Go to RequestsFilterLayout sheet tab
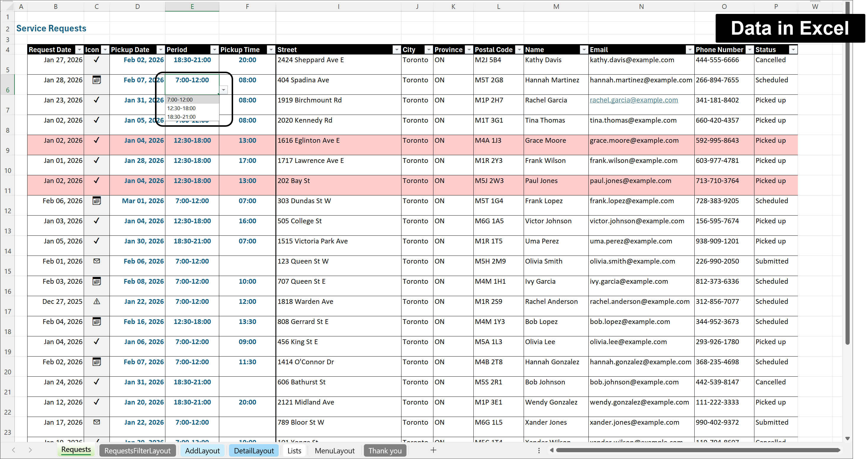This screenshot has width=868, height=459. click(137, 451)
